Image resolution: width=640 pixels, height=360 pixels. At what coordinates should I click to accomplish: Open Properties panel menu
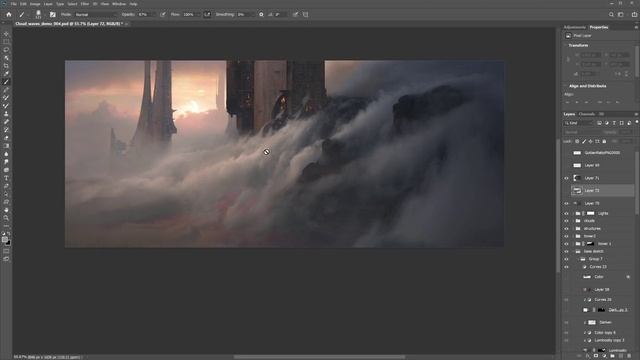pos(636,27)
